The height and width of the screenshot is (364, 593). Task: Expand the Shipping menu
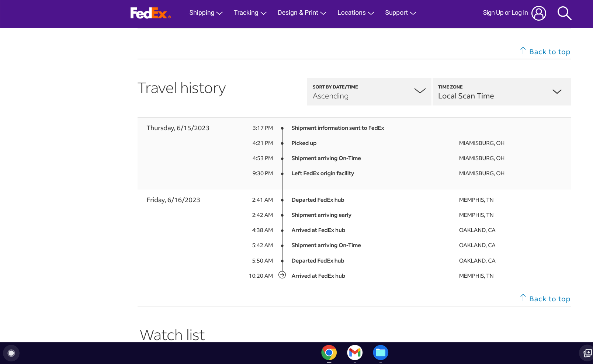coord(206,13)
